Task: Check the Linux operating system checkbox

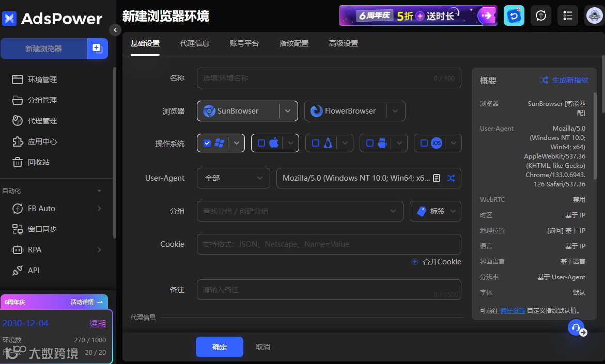Action: click(316, 143)
